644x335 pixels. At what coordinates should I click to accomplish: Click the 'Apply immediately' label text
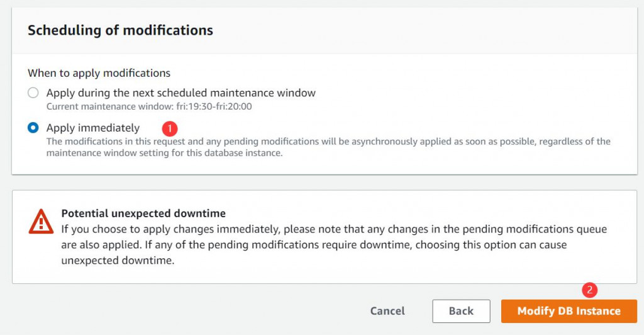(x=93, y=128)
